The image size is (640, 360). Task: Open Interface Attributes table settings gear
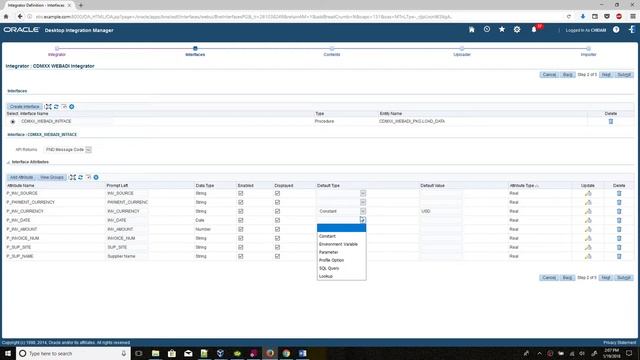click(96, 177)
